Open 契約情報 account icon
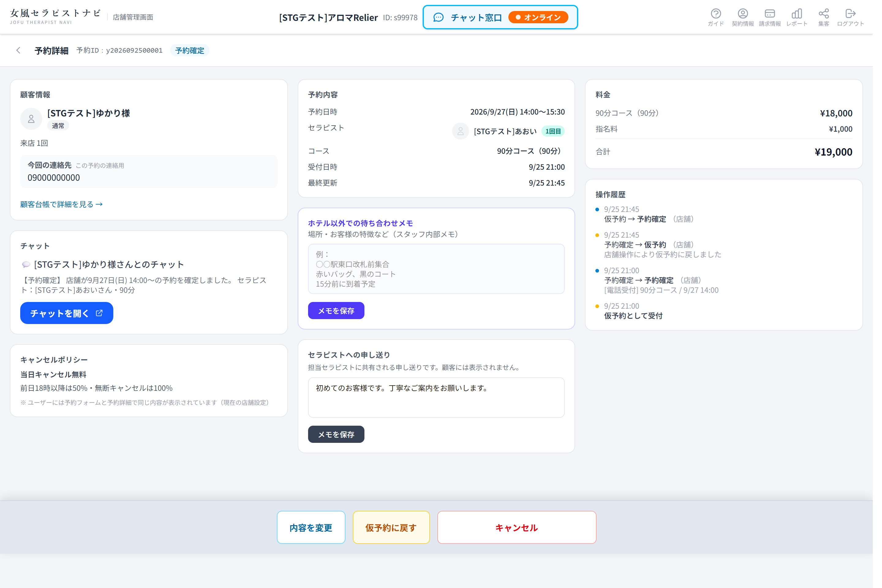This screenshot has height=588, width=882. (750, 17)
